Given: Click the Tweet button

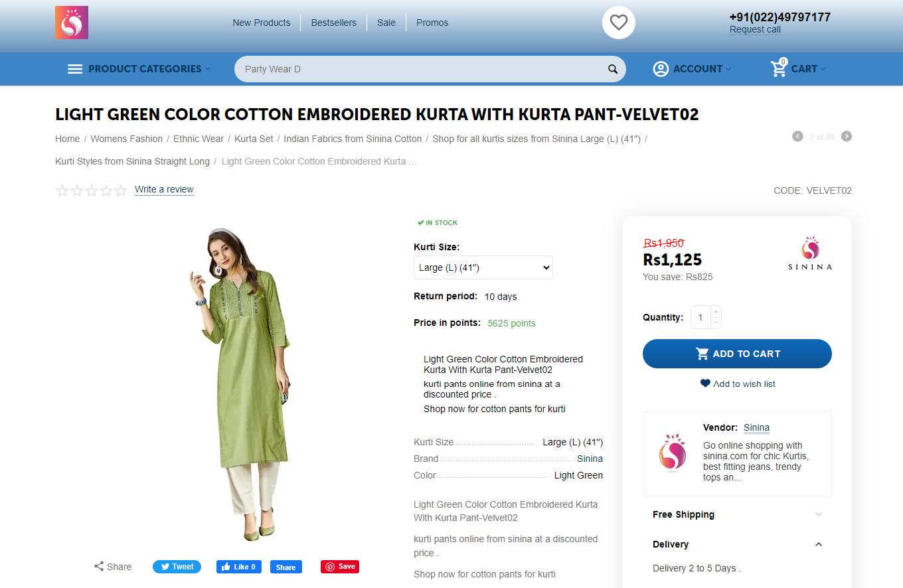Looking at the screenshot, I should pyautogui.click(x=176, y=567).
